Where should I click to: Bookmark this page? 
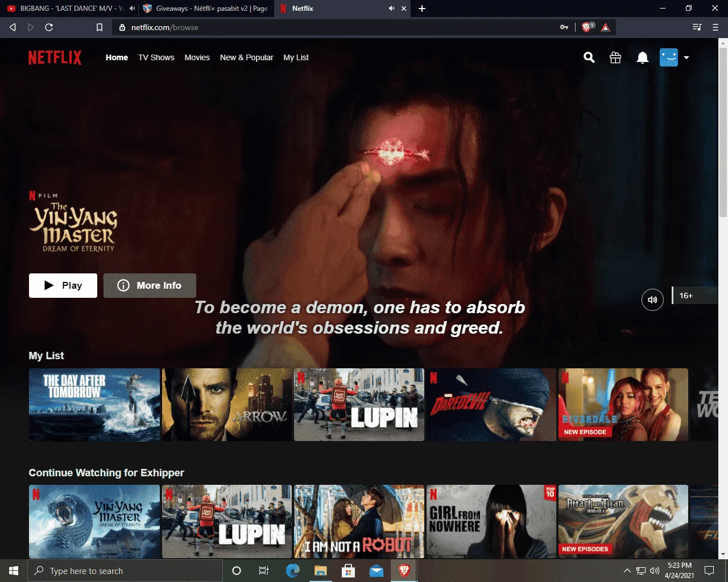pyautogui.click(x=100, y=27)
